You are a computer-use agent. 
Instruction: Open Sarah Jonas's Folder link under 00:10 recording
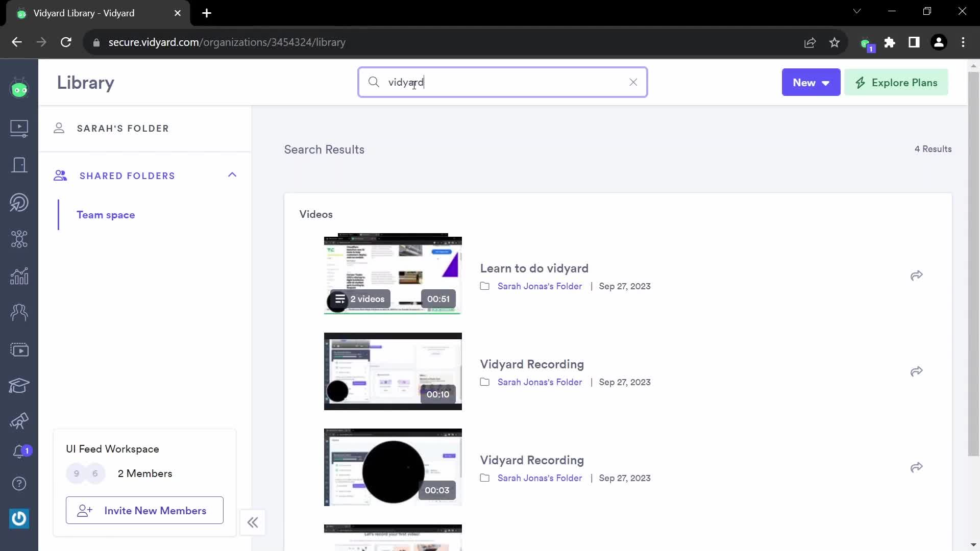[x=540, y=382]
